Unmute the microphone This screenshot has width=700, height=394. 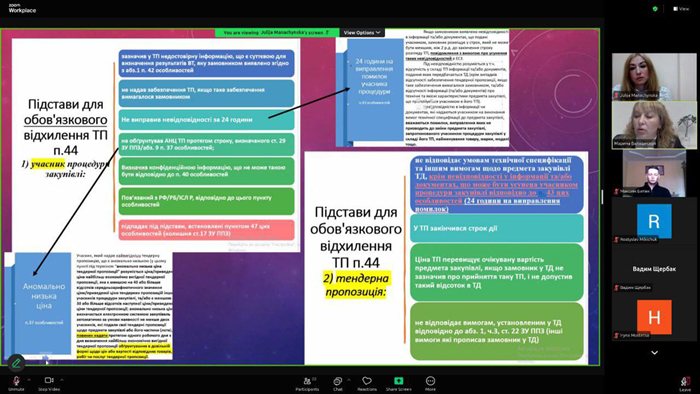[x=16, y=382]
